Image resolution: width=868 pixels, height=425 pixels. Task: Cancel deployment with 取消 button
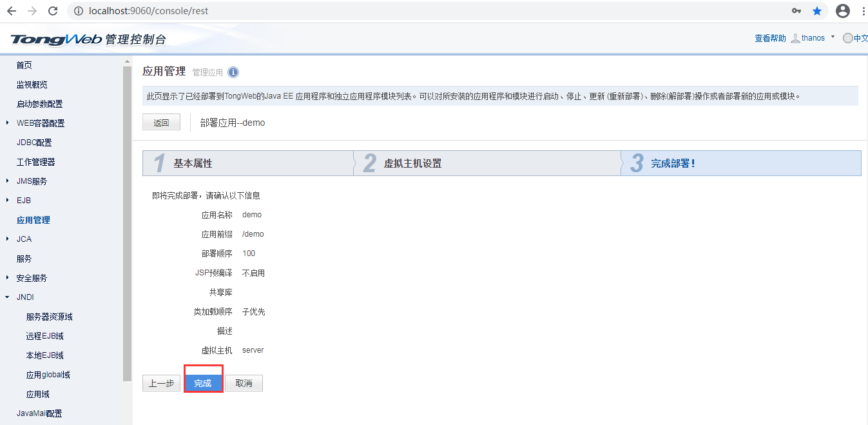[x=244, y=383]
